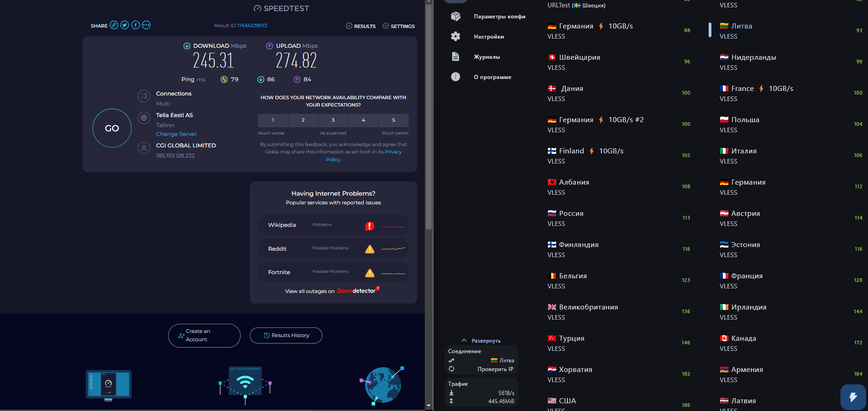Click the laptop speed test thumbnail
The image size is (868, 411).
(108, 385)
